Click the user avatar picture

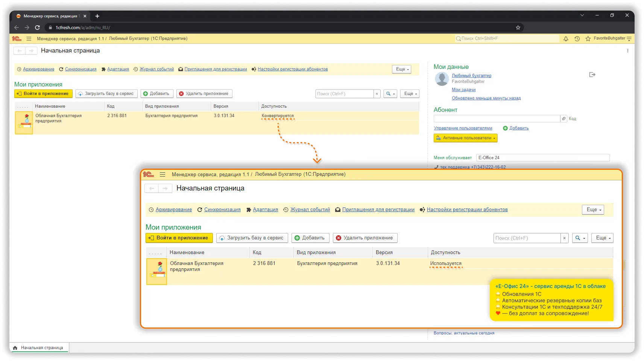click(442, 79)
